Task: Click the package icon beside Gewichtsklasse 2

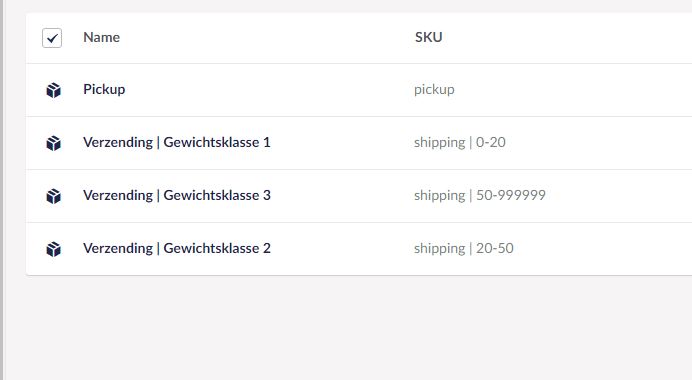Action: point(53,249)
